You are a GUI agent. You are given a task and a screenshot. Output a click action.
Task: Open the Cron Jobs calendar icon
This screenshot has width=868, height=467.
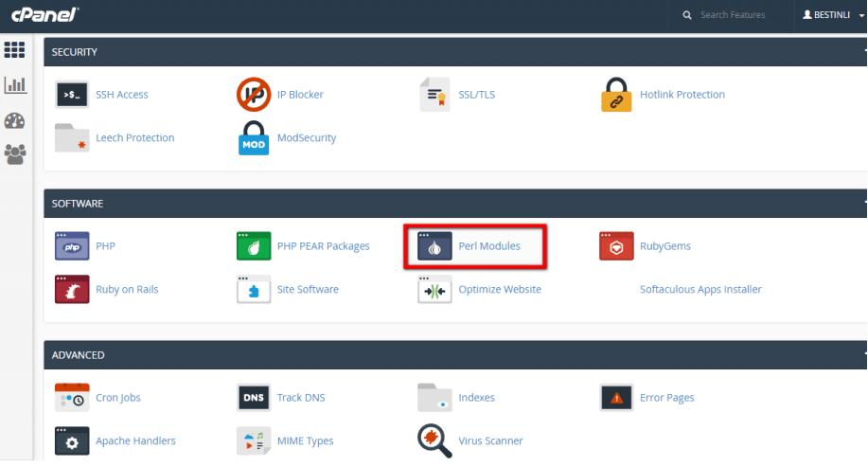[72, 397]
